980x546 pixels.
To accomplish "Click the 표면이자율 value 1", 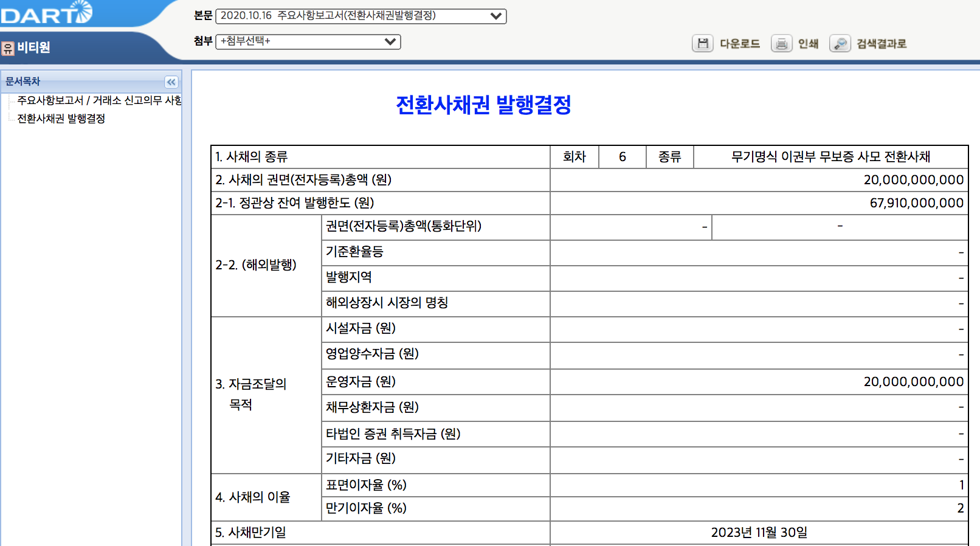I will tap(961, 485).
